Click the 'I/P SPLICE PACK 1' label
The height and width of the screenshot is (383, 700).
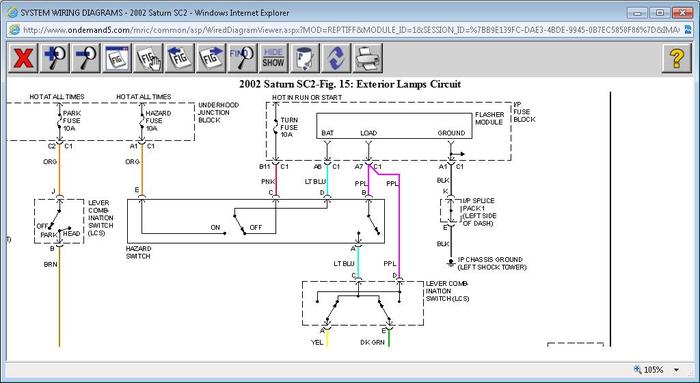(478, 204)
